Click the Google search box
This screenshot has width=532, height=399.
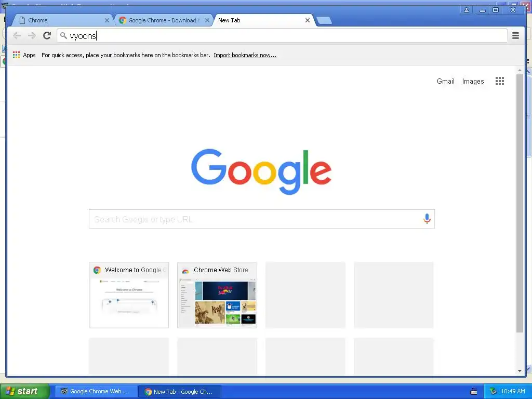coord(262,219)
